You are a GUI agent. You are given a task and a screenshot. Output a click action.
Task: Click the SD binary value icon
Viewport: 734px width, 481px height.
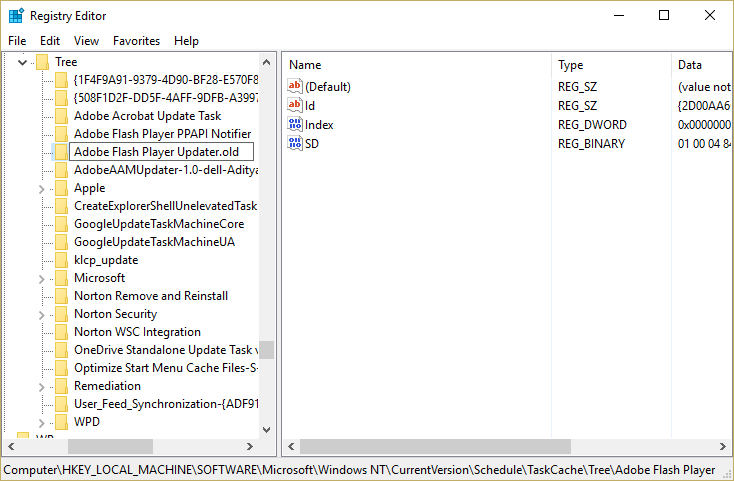click(295, 144)
